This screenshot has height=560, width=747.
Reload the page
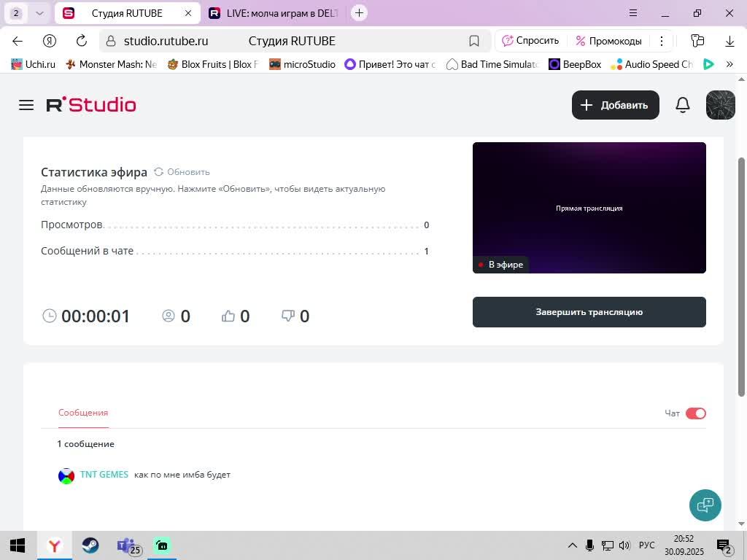coord(82,41)
